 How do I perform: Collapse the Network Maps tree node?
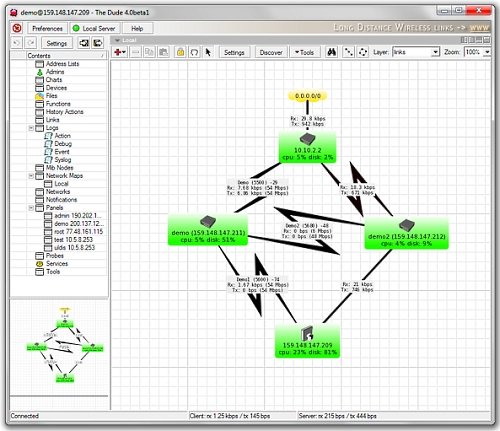click(x=31, y=176)
